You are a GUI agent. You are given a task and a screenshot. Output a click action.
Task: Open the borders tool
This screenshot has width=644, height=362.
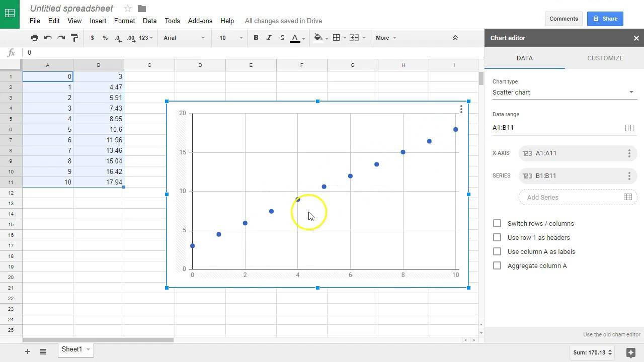[337, 38]
